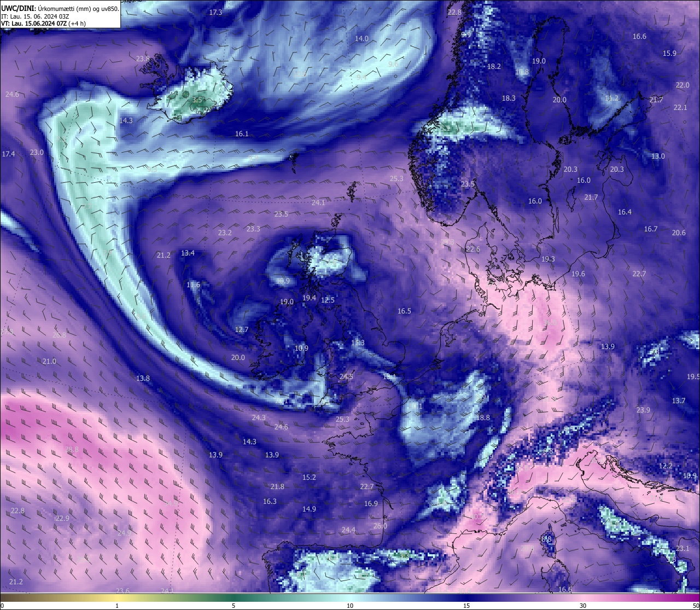Click the 12.7 value west of Ireland
Viewport: 700px width, 610px height.
[x=241, y=329]
